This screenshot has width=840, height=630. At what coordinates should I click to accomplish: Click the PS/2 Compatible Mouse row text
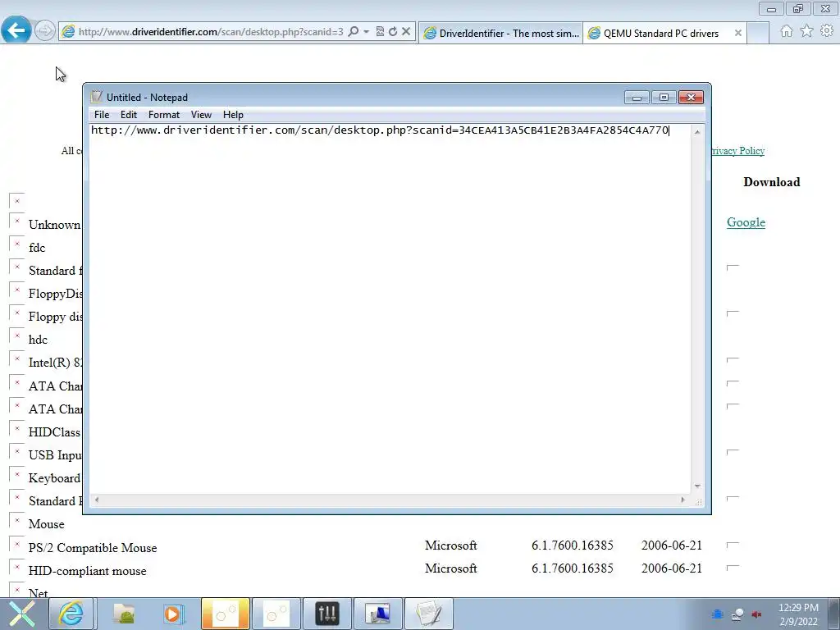coord(93,548)
